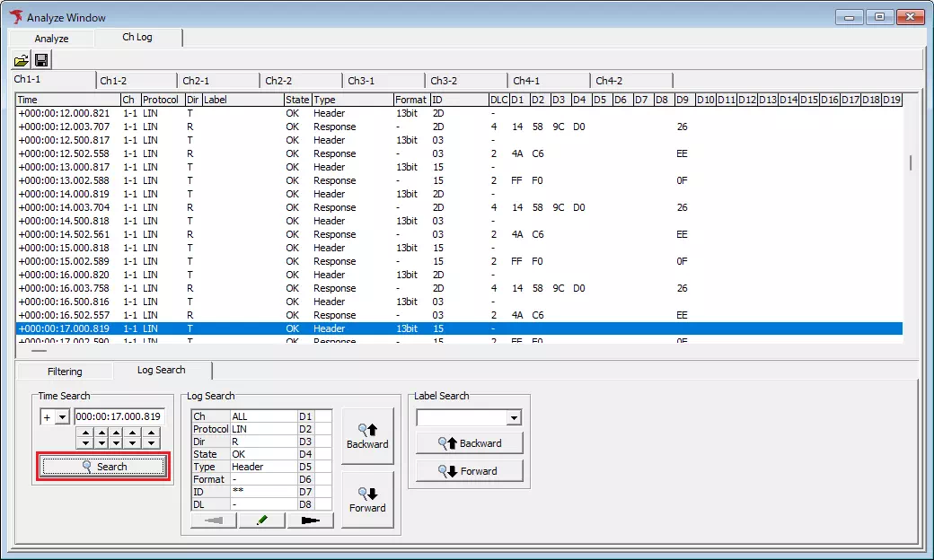Open the Label Search combo box dropdown

click(x=514, y=416)
